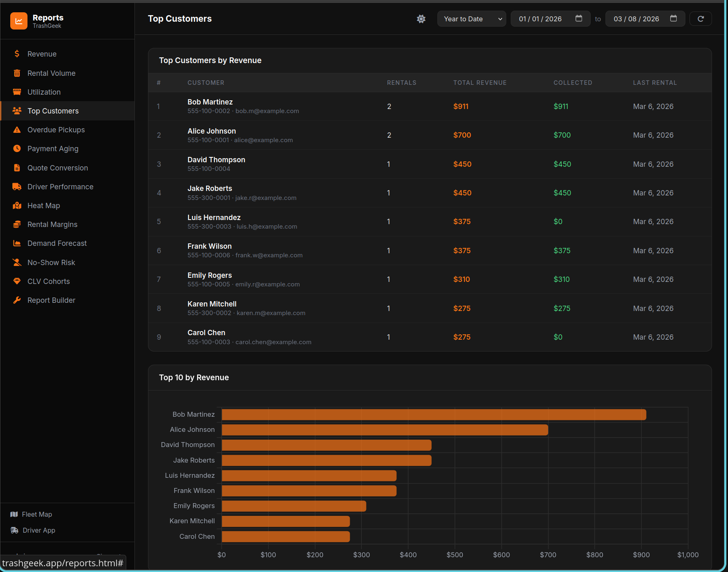Image resolution: width=728 pixels, height=572 pixels.
Task: Refresh the report with the reload button
Action: pyautogui.click(x=700, y=18)
